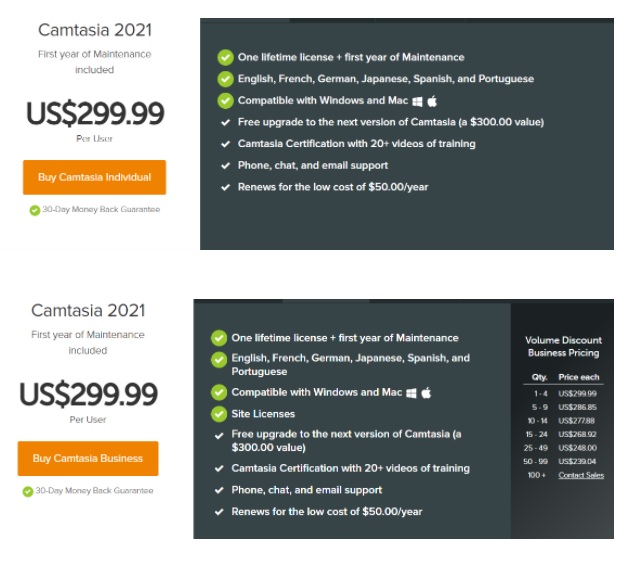Click the Volume Discount Business Pricing heading
637x562 pixels.
[x=563, y=346]
